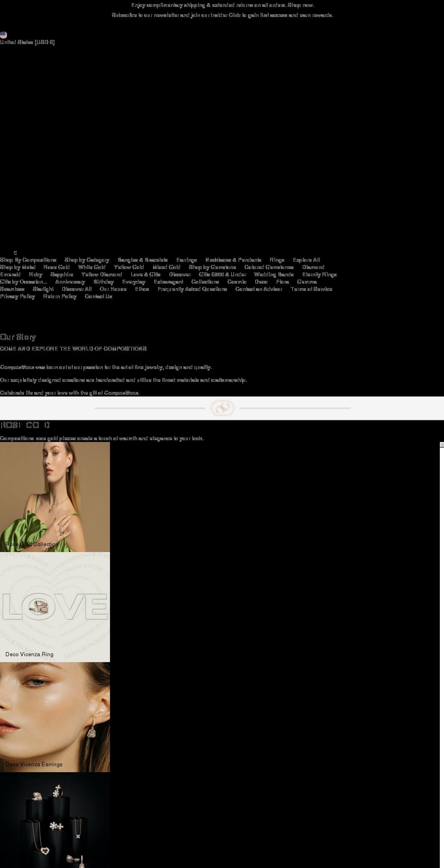Open Love & Gifts menu
This screenshot has width=444, height=868.
coord(145,275)
